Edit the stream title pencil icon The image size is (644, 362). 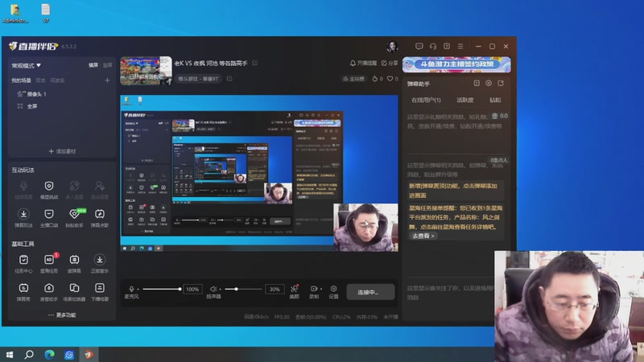[x=255, y=63]
